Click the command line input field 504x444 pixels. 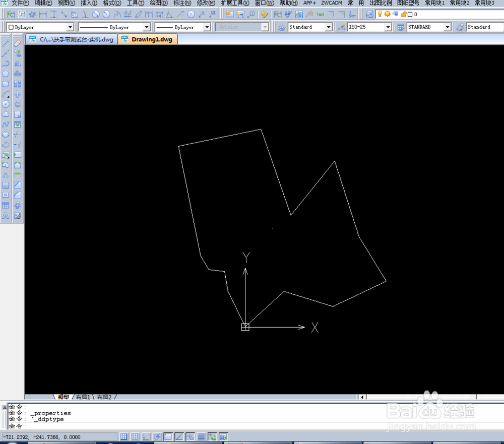pyautogui.click(x=256, y=426)
